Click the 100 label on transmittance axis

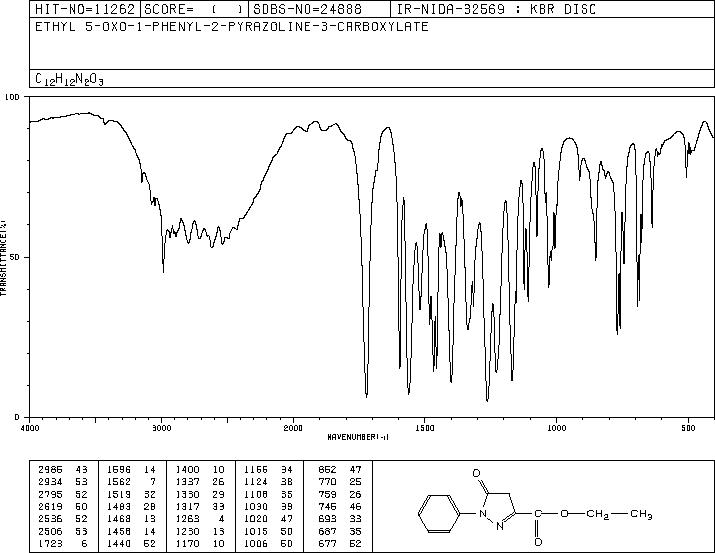(x=12, y=97)
